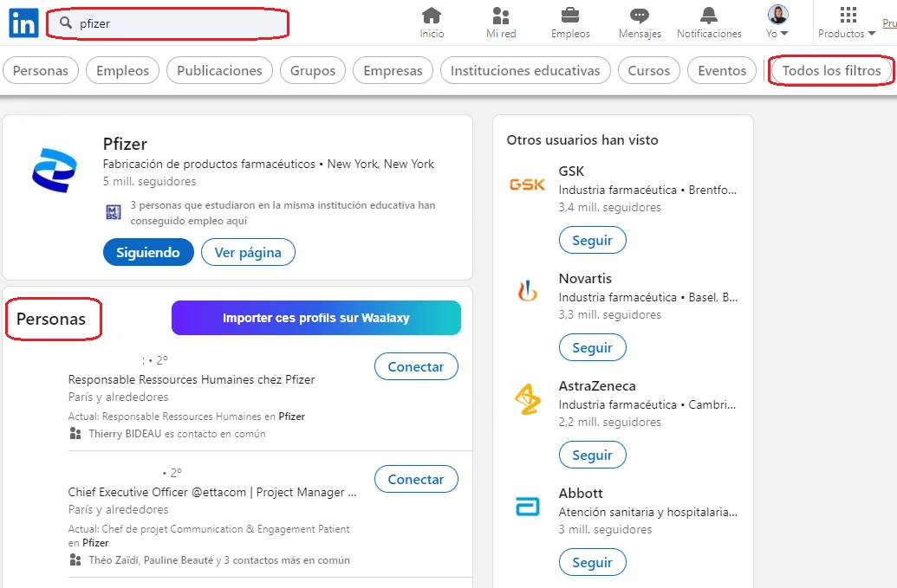
Task: Open the LinkedIn home logo
Action: click(x=23, y=23)
